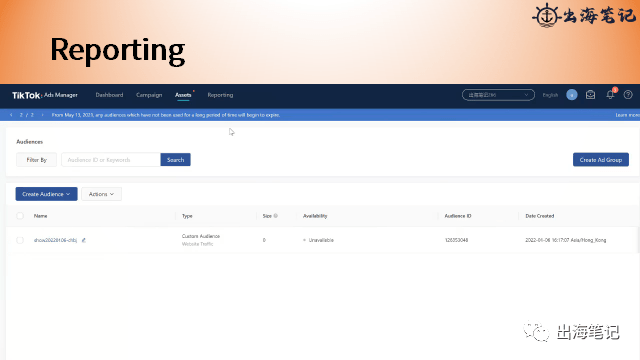Click the Create Ad Group button

(x=601, y=160)
